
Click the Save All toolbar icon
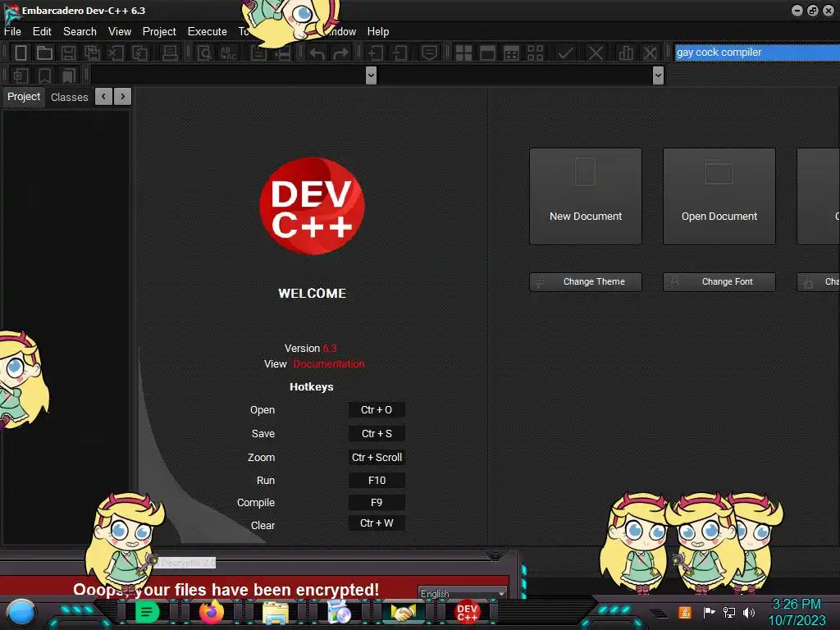click(x=92, y=53)
